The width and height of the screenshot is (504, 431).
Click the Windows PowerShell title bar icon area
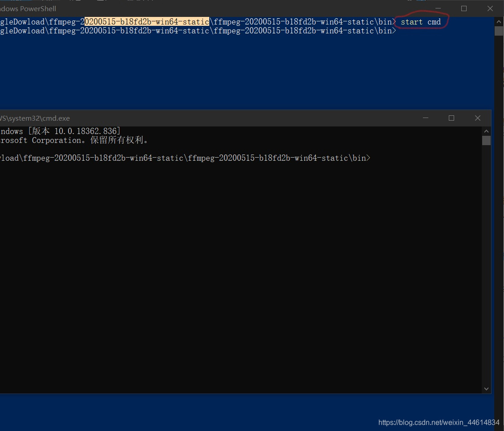[4, 8]
